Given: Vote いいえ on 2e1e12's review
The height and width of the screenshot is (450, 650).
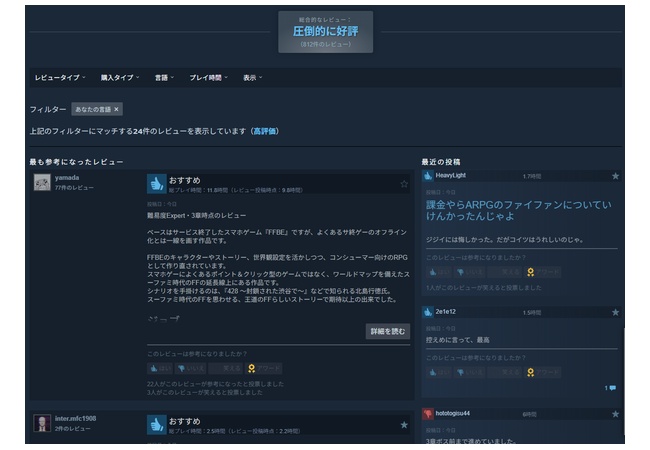Looking at the screenshot, I should (x=470, y=372).
